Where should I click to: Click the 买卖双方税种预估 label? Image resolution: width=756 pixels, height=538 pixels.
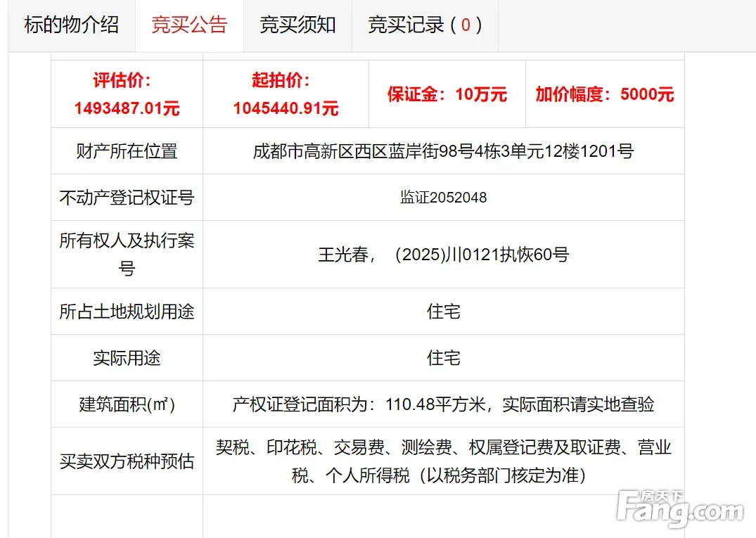click(x=127, y=461)
